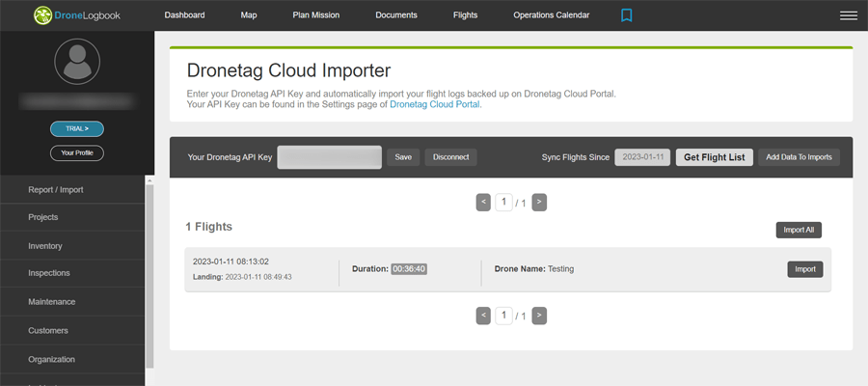Save the Dronetag API key
The height and width of the screenshot is (386, 868).
pyautogui.click(x=403, y=157)
